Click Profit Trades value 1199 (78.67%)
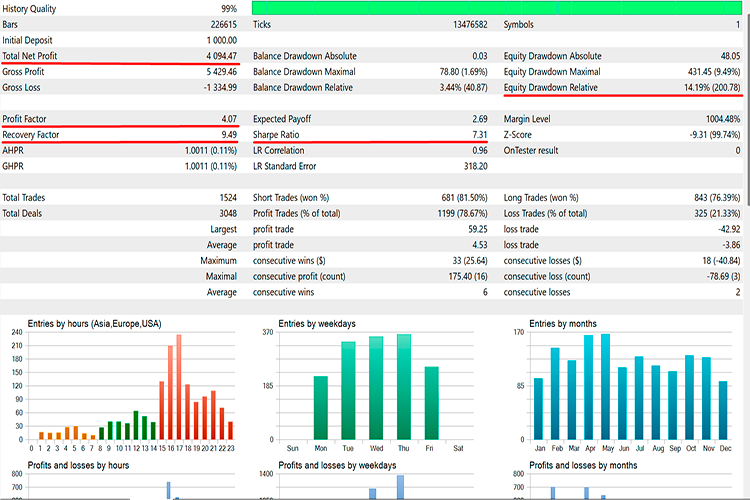Viewport: 750px width, 500px height. (x=463, y=214)
